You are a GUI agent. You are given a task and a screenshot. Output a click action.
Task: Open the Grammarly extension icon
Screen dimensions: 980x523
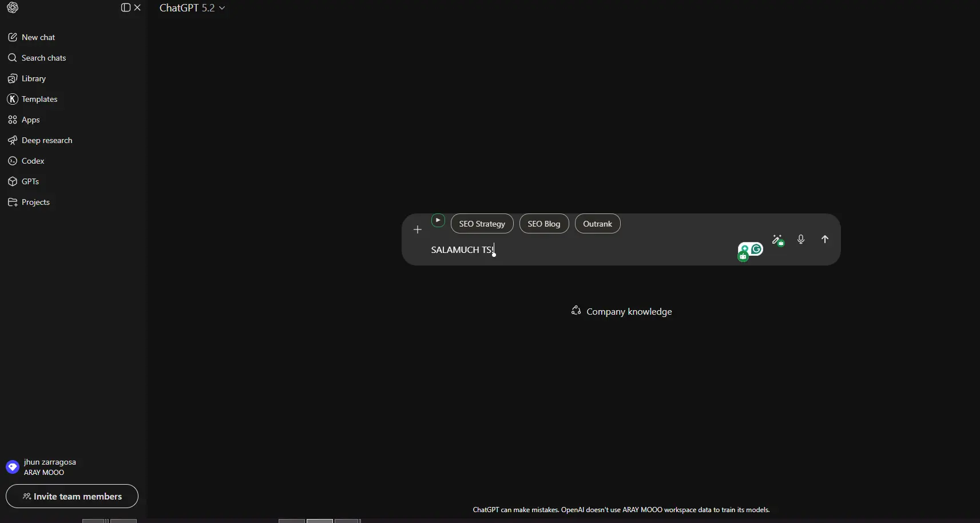click(757, 249)
